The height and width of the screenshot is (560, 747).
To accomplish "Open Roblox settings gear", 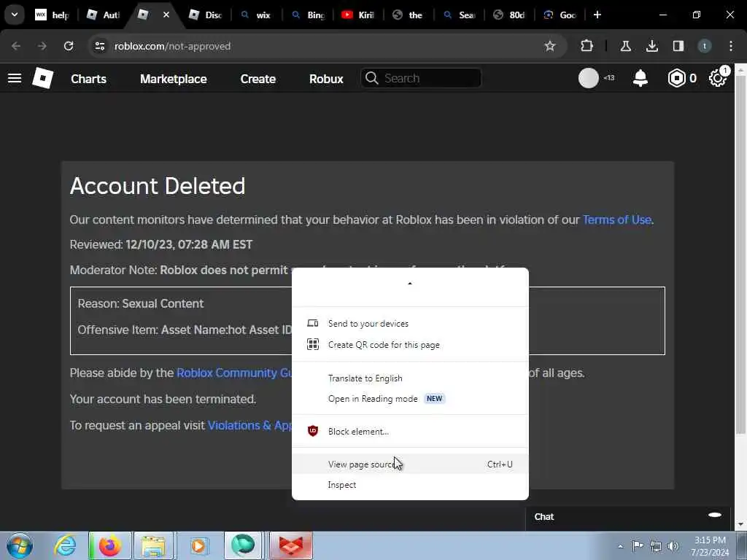I will click(x=718, y=78).
